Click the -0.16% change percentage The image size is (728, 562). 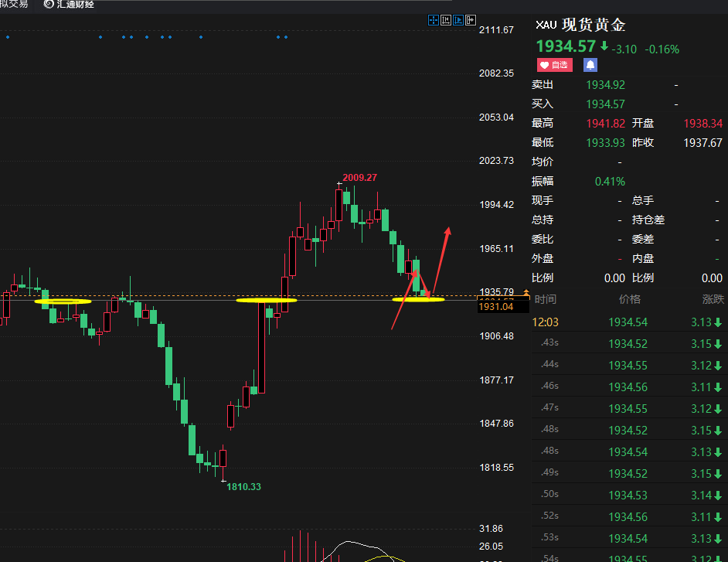662,49
